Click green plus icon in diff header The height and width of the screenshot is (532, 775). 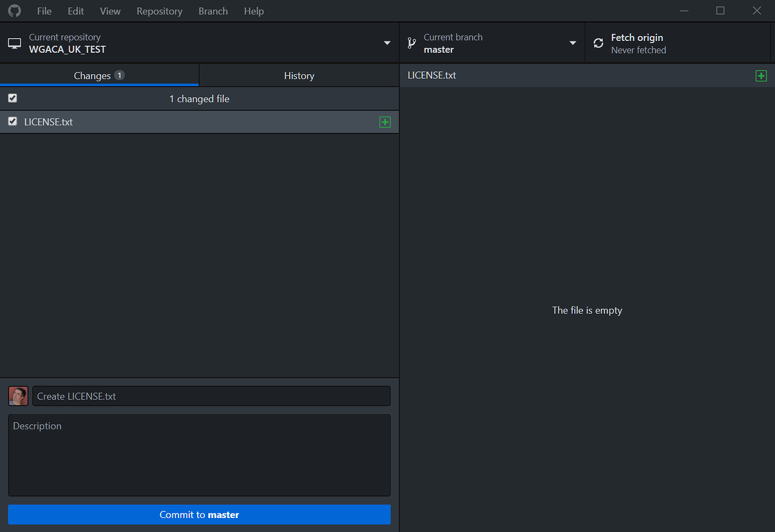[x=761, y=76]
